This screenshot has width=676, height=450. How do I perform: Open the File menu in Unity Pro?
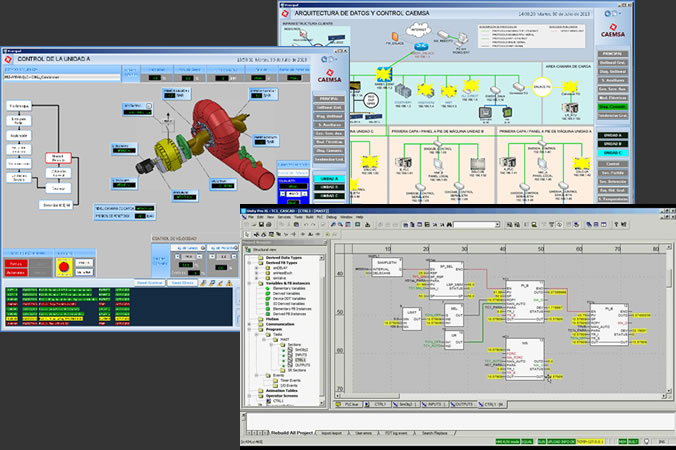click(x=251, y=217)
